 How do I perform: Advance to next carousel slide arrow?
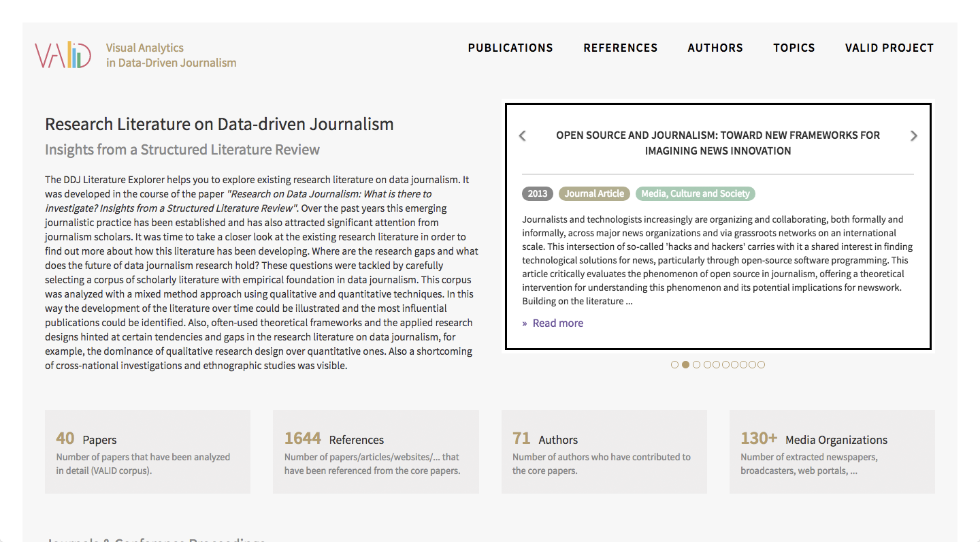(913, 135)
